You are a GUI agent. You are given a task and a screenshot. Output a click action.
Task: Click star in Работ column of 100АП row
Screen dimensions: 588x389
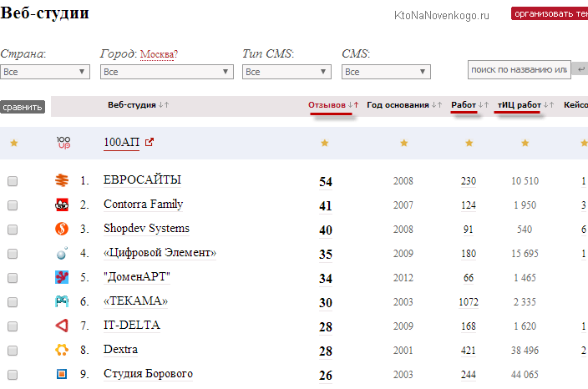pyautogui.click(x=469, y=143)
